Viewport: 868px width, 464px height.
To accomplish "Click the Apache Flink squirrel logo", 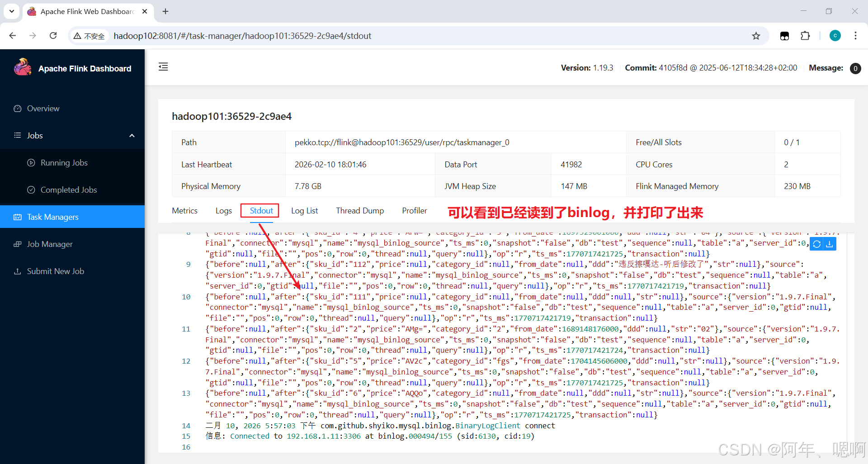I will pos(23,68).
